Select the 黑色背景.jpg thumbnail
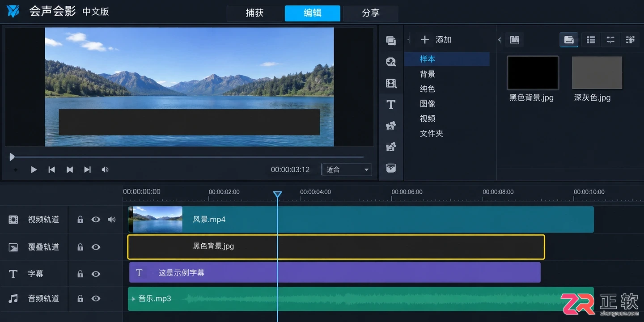This screenshot has height=322, width=644. click(532, 73)
